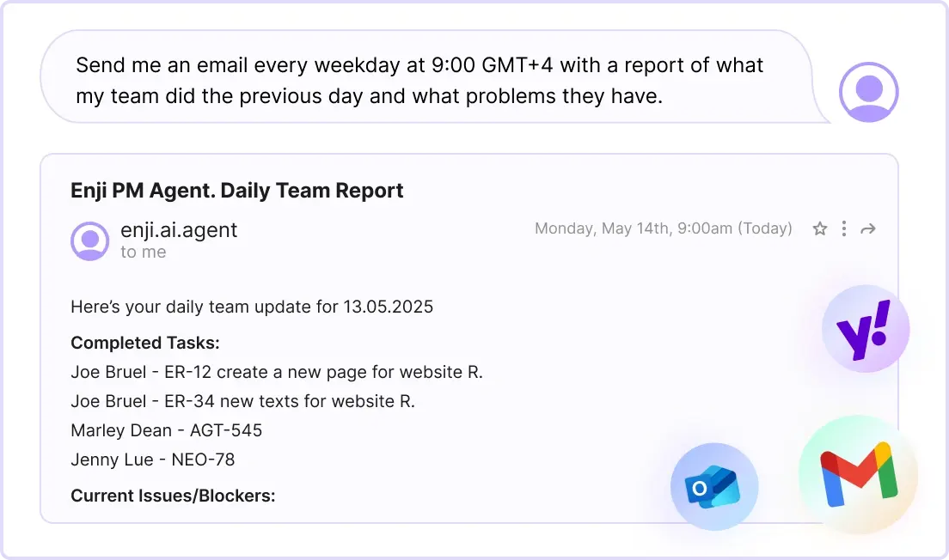Click the Marley Dean AGT-545 line

point(167,430)
